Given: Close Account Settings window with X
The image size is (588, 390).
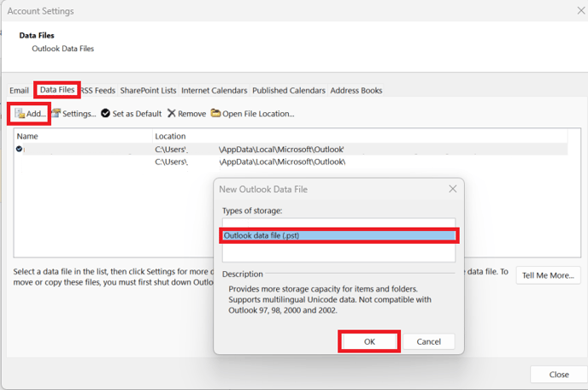Looking at the screenshot, I should tap(581, 10).
